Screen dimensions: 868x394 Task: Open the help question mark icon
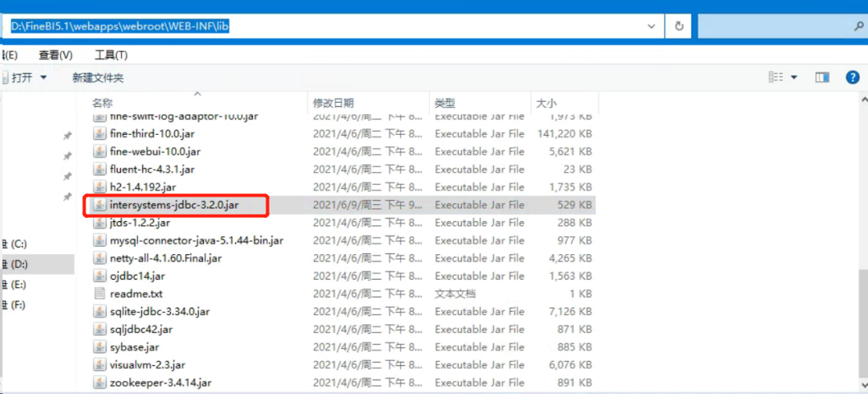click(x=852, y=76)
